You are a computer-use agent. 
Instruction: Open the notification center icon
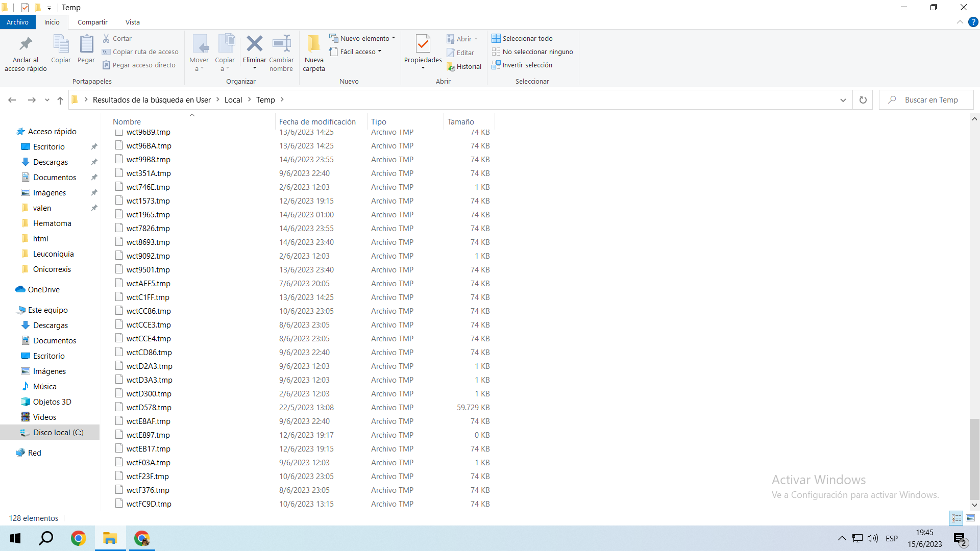960,538
